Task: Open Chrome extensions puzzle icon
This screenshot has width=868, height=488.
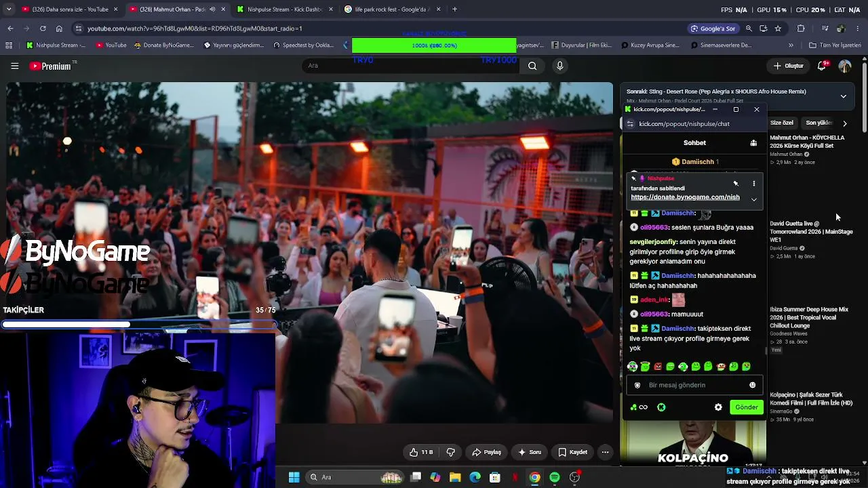Action: tap(801, 28)
